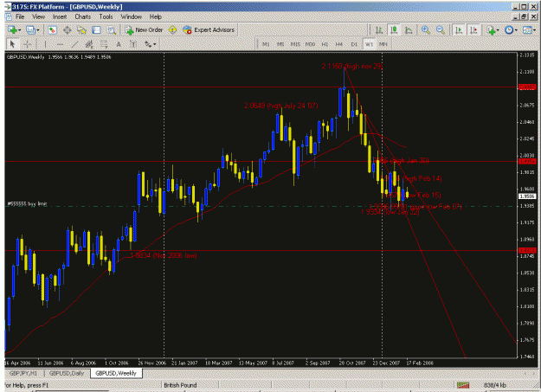Click the '2.0649 (high July 24 07)' label
The width and height of the screenshot is (541, 392).
pos(281,106)
